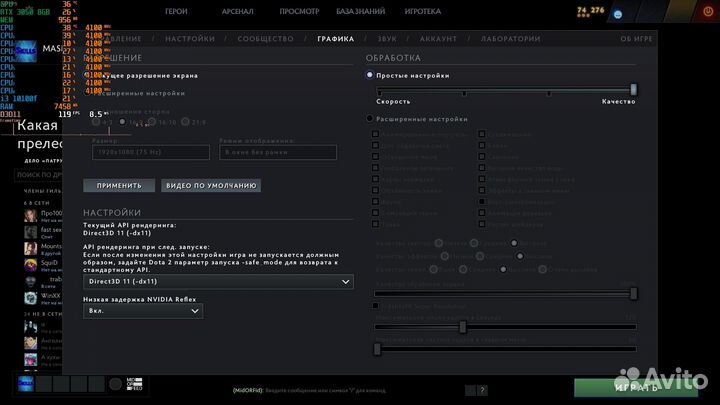Switch to the НАСТРОЙКИ settings tab
The width and height of the screenshot is (720, 405).
click(190, 39)
